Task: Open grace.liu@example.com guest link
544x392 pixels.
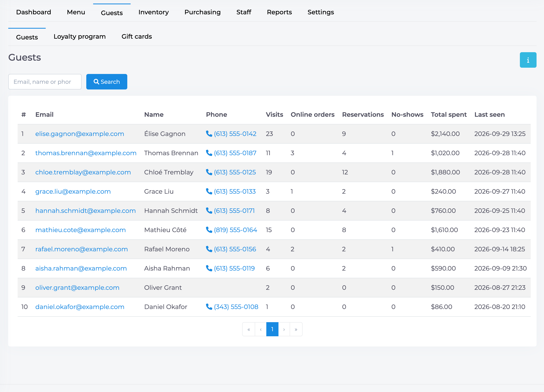Action: coord(73,191)
